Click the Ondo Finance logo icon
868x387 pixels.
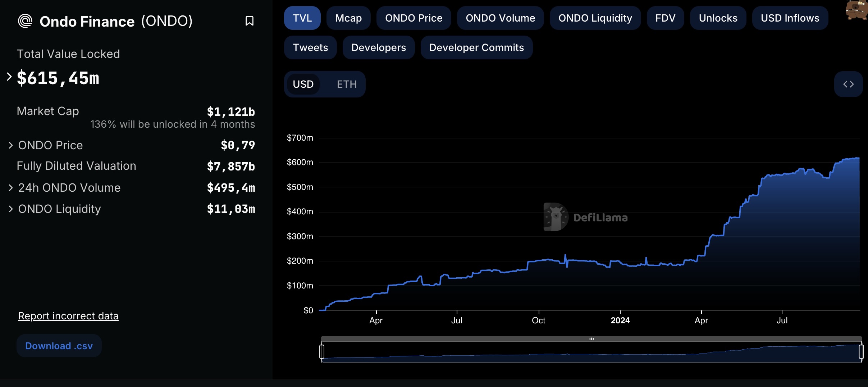[25, 21]
